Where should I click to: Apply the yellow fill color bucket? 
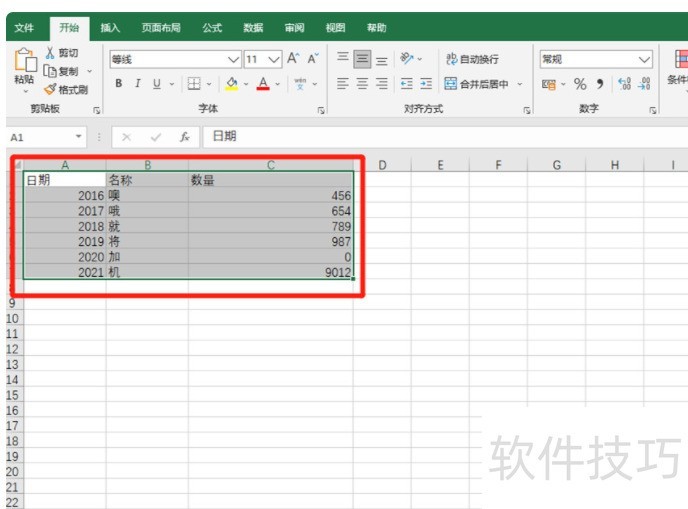[x=231, y=84]
